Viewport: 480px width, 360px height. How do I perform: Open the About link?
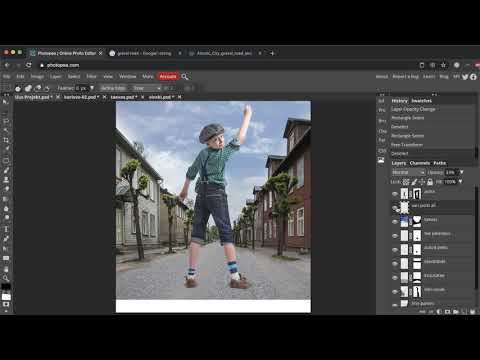pos(382,77)
